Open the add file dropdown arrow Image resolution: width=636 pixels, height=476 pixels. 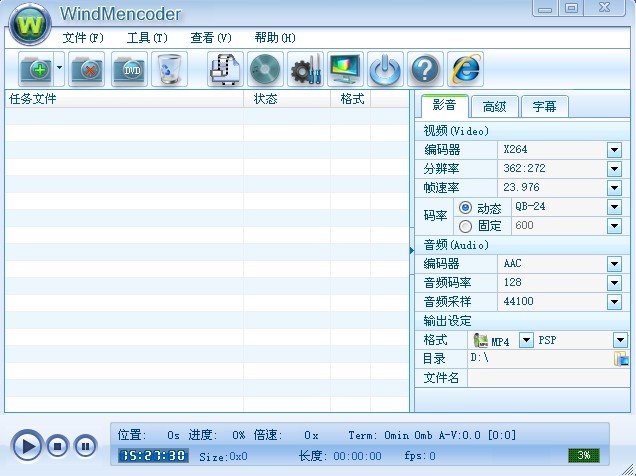pos(59,69)
